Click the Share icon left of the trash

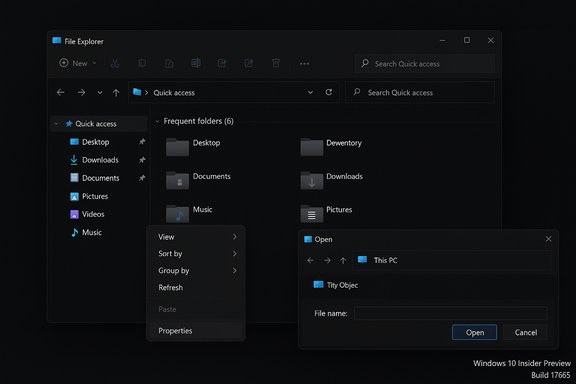click(249, 64)
